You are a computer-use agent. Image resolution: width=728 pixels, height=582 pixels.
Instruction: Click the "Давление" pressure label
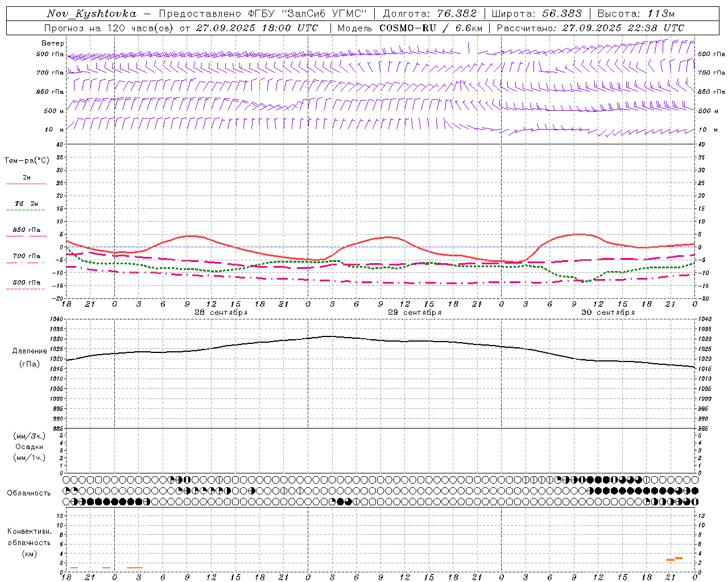(30, 351)
